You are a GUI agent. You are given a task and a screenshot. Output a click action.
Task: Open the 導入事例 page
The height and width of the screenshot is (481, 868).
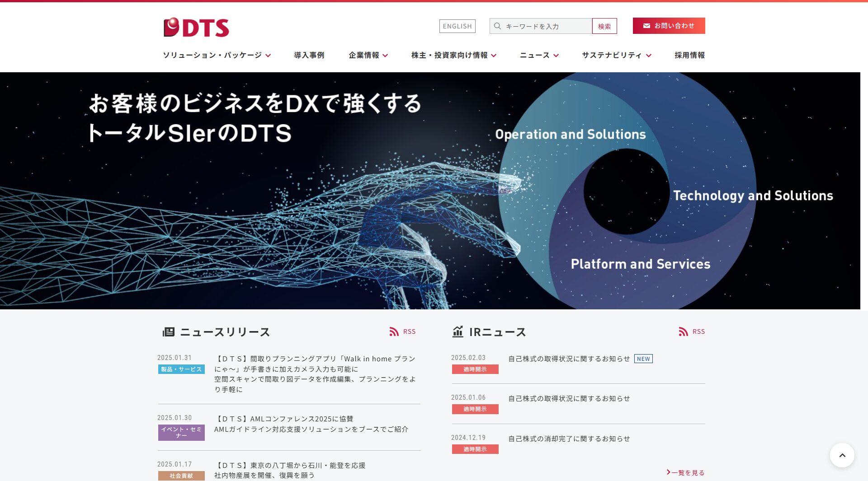point(309,55)
